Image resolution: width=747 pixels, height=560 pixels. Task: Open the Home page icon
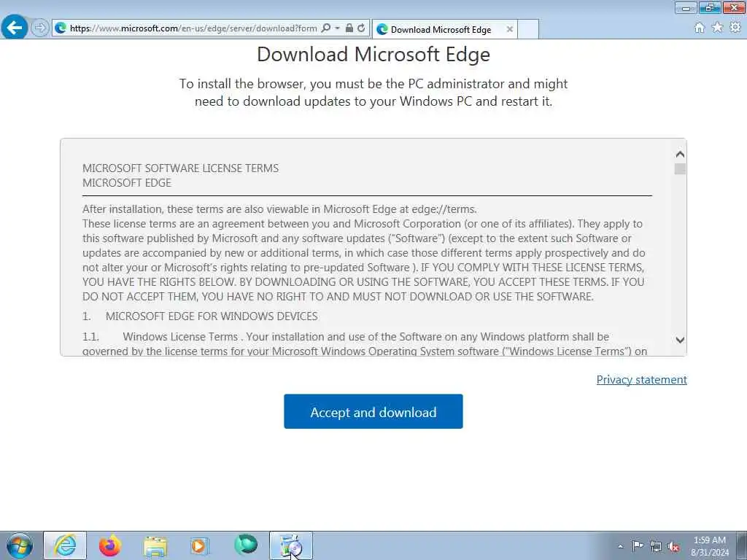(700, 28)
